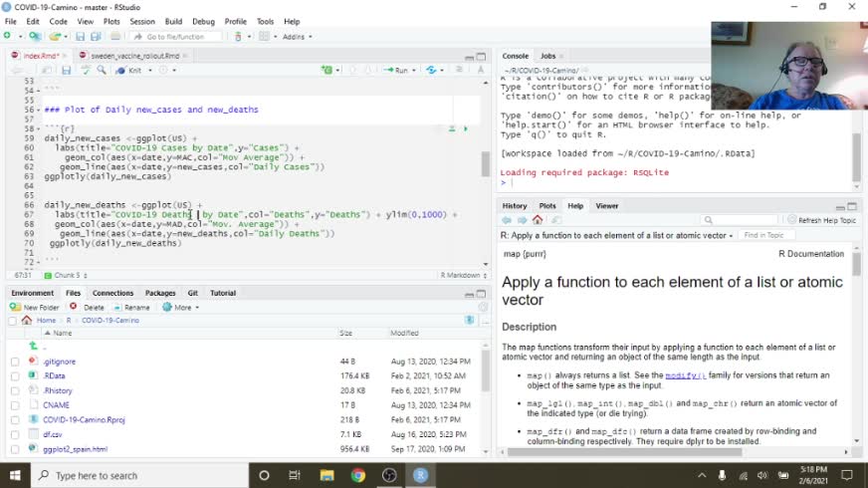The height and width of the screenshot is (488, 868).
Task: Click New Folder in Files pane
Action: tap(34, 307)
